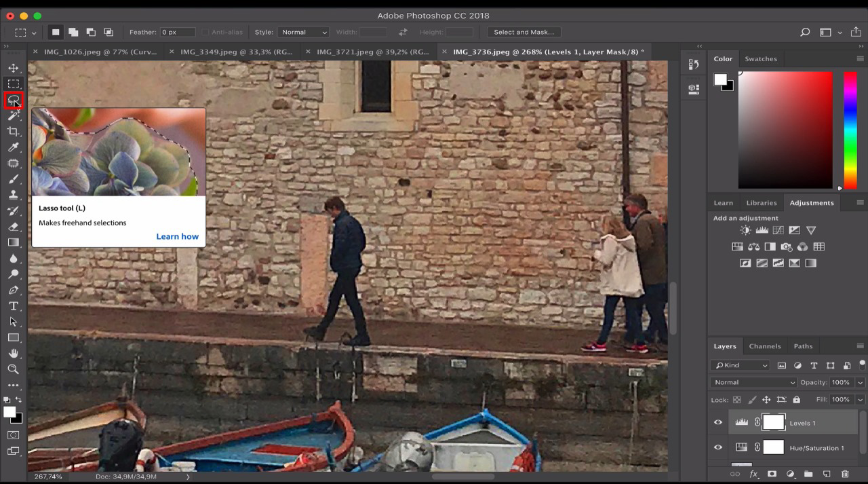Hide the Levels 1 layer
Viewport: 868px width, 484px height.
(718, 422)
